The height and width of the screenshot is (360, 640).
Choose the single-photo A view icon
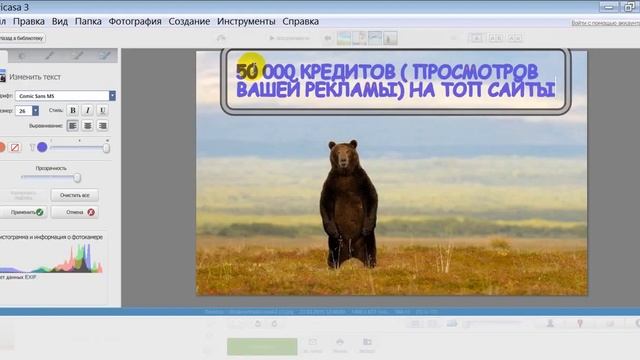476,38
